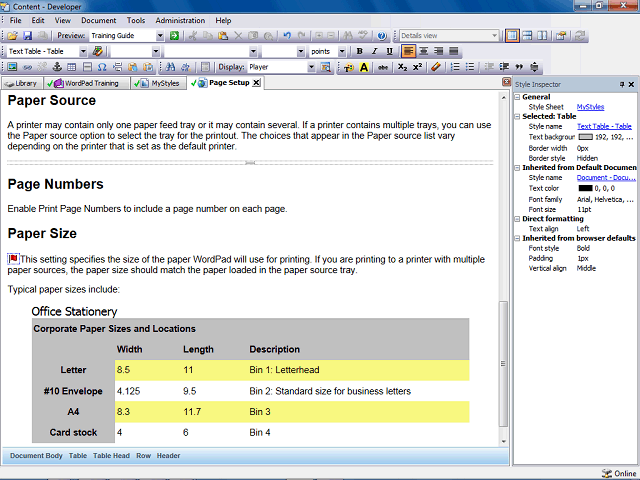Toggle underline formatting
Viewport: 640px width, 480px height.
[x=389, y=51]
